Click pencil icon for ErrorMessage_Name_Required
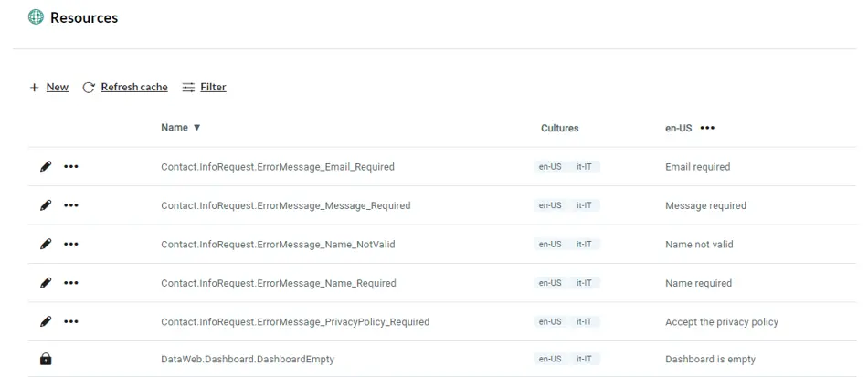Screen dimensions: 868x377 pyautogui.click(x=46, y=282)
